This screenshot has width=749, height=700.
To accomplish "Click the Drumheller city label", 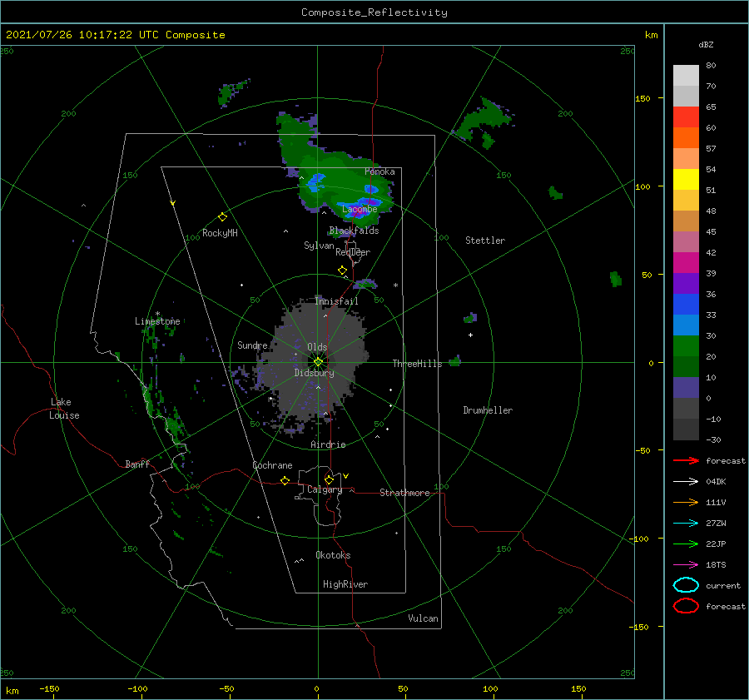I will click(488, 410).
